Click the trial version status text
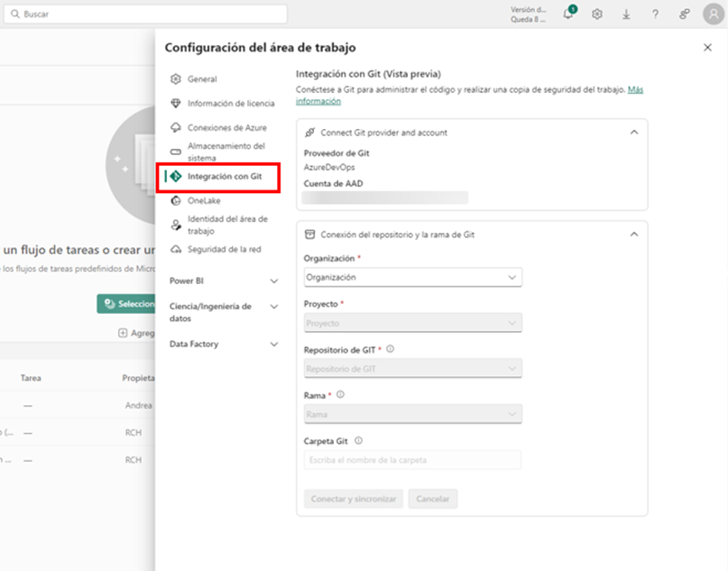728x571 pixels. tap(529, 14)
